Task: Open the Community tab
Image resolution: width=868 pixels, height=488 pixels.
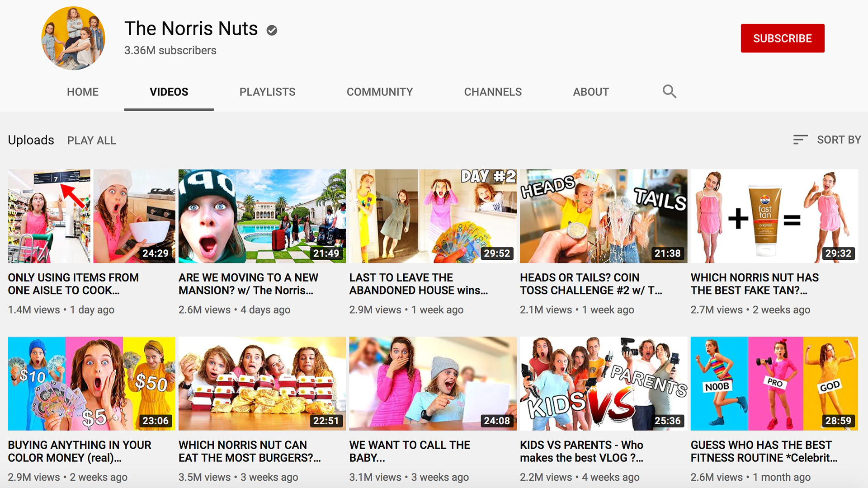Action: tap(379, 92)
